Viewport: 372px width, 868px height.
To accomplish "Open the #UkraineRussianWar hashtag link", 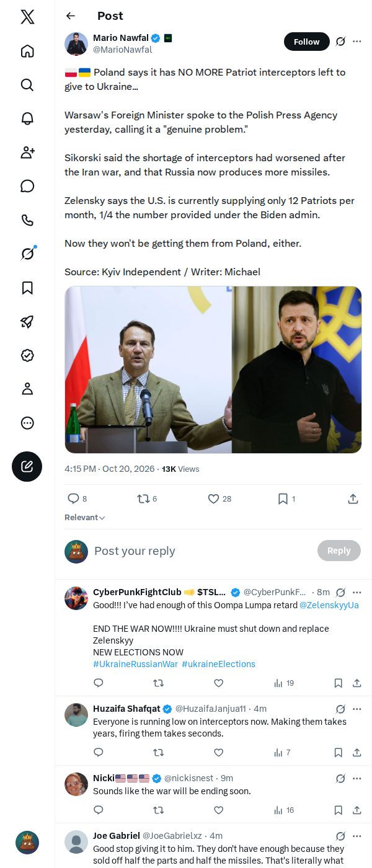I will pyautogui.click(x=135, y=664).
